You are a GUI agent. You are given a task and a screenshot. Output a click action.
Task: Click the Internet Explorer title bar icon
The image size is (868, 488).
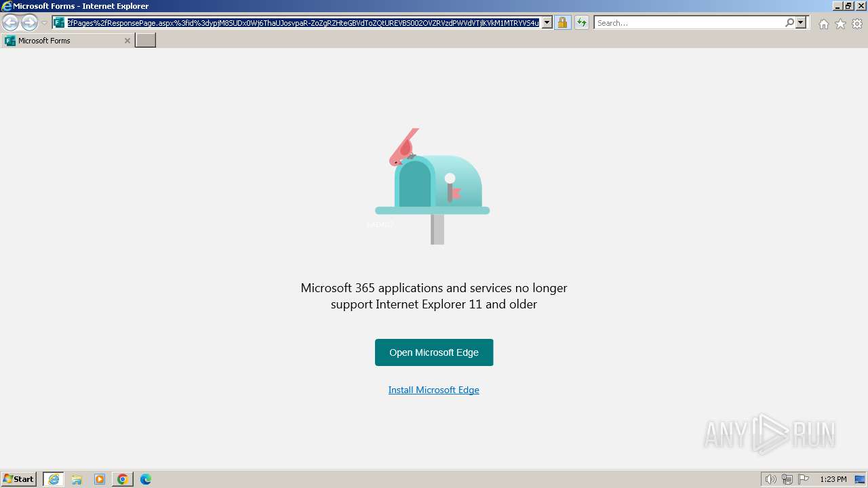[x=7, y=6]
